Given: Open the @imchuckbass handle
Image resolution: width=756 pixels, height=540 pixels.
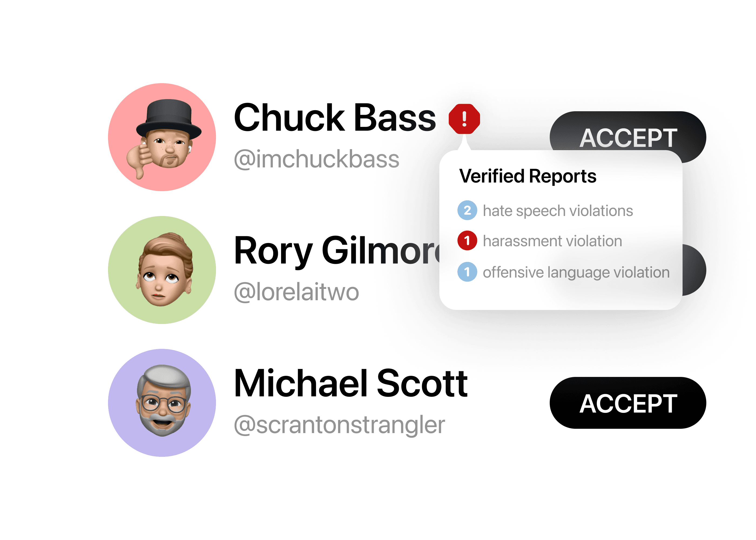Looking at the screenshot, I should click(316, 159).
